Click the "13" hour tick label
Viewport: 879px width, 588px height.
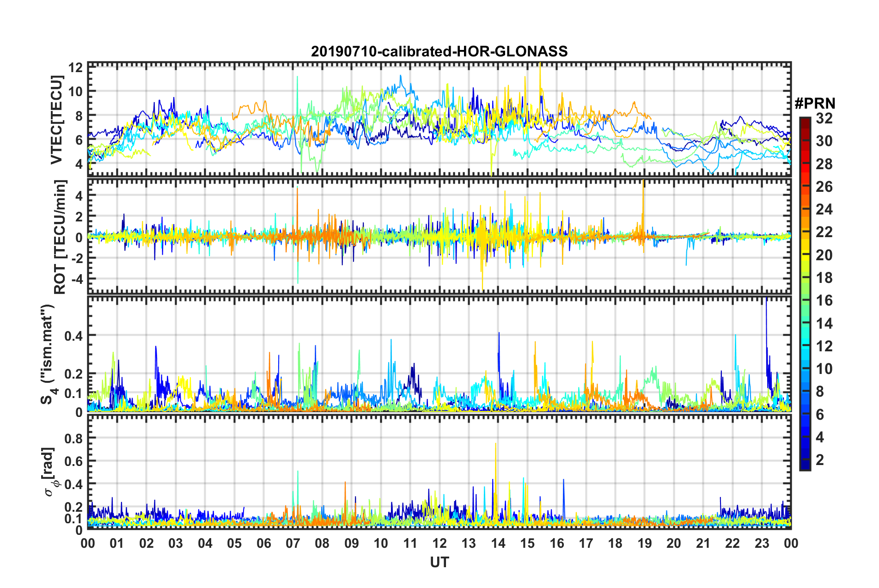[469, 543]
